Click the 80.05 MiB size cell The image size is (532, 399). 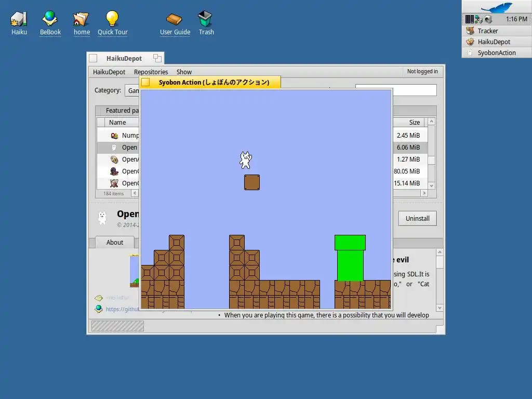coord(407,171)
